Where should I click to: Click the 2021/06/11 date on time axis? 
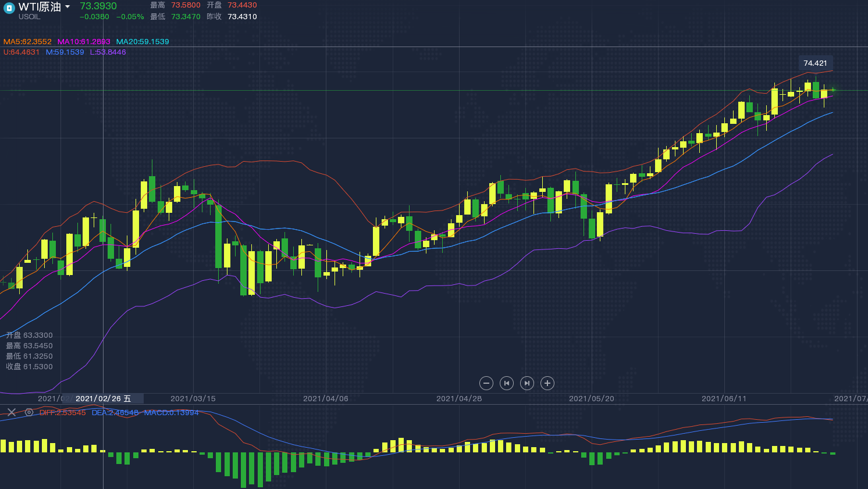pyautogui.click(x=724, y=398)
